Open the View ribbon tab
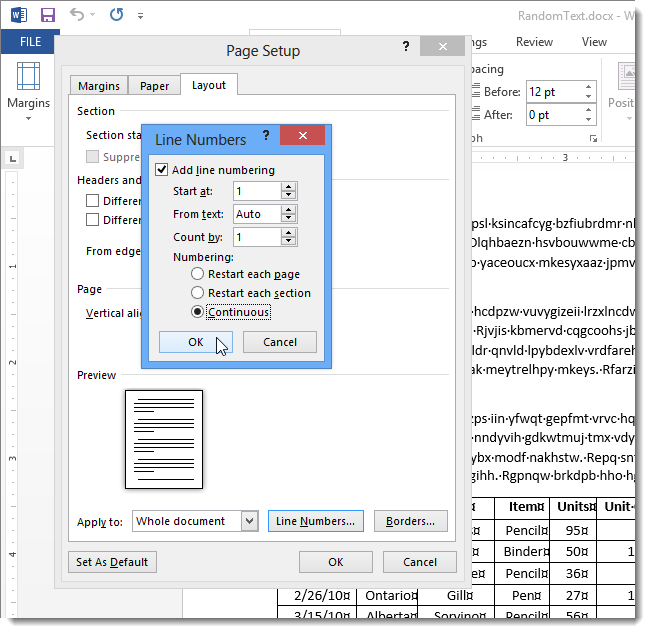 (x=594, y=42)
